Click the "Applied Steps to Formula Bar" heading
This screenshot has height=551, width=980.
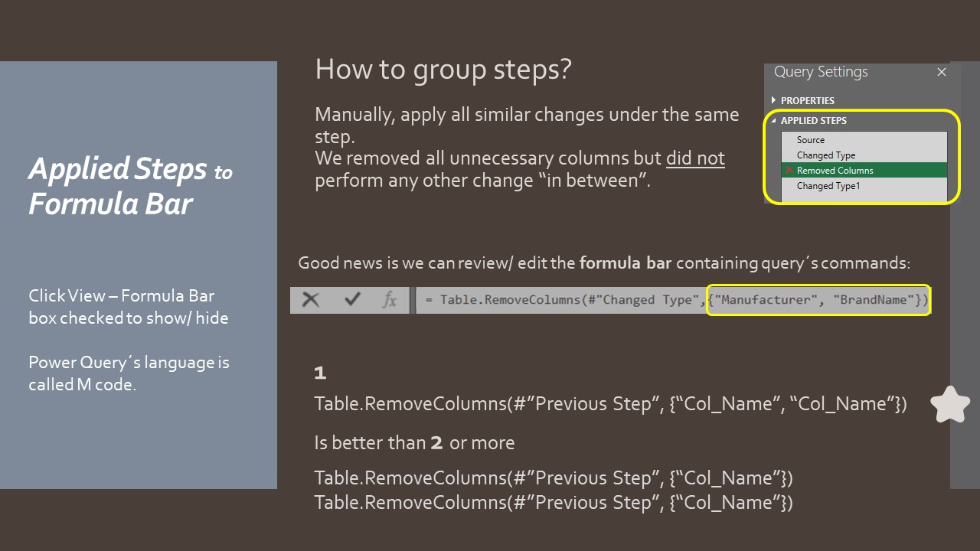(130, 185)
